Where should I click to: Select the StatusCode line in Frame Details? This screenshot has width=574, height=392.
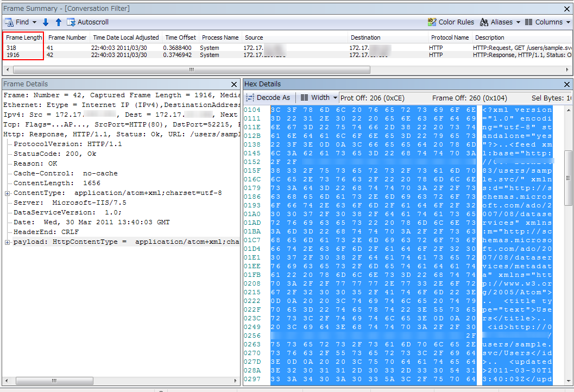54,154
